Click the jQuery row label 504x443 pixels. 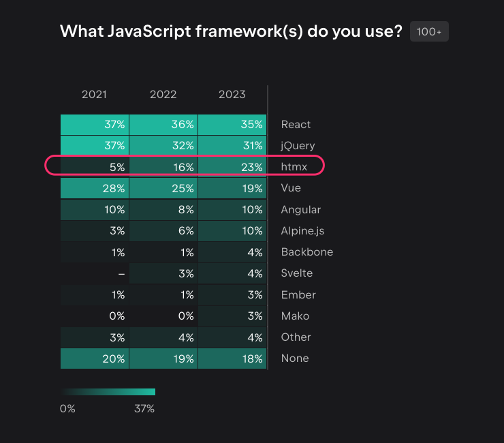298,146
